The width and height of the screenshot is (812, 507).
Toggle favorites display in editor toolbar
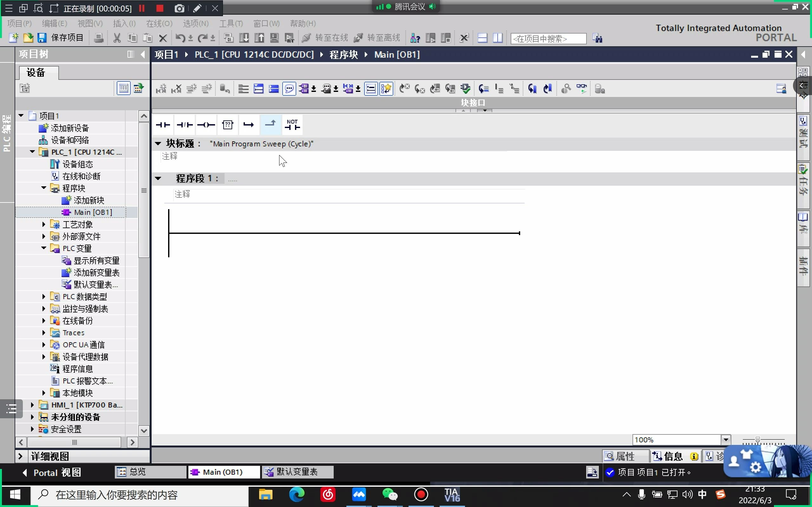point(386,89)
